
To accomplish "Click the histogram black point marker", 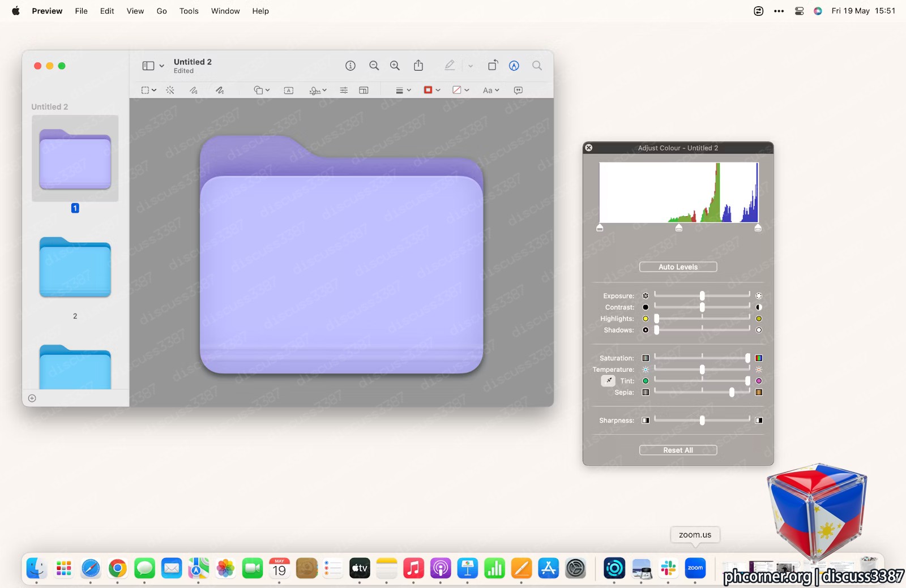I will (x=600, y=228).
